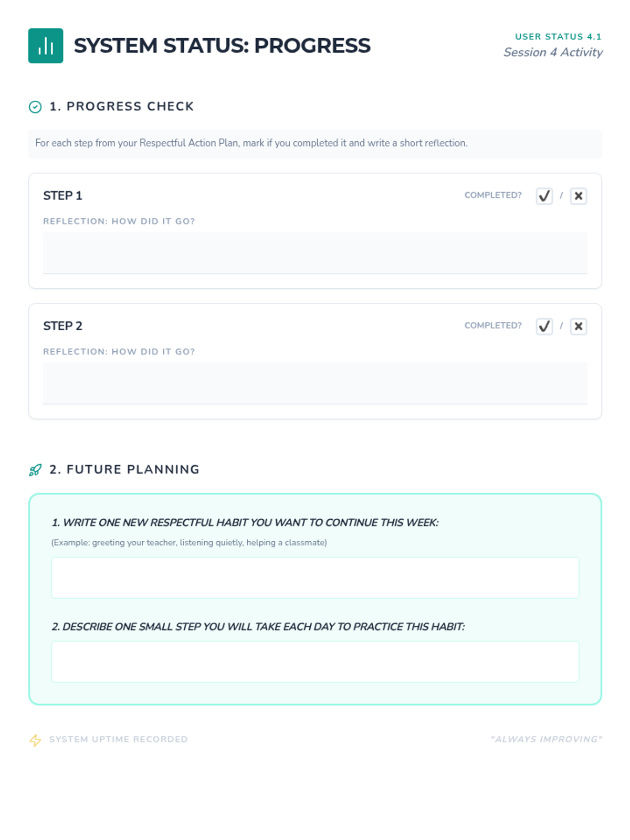Image resolution: width=630 pixels, height=840 pixels.
Task: Focus the Step 2 reflection text area
Action: point(315,383)
